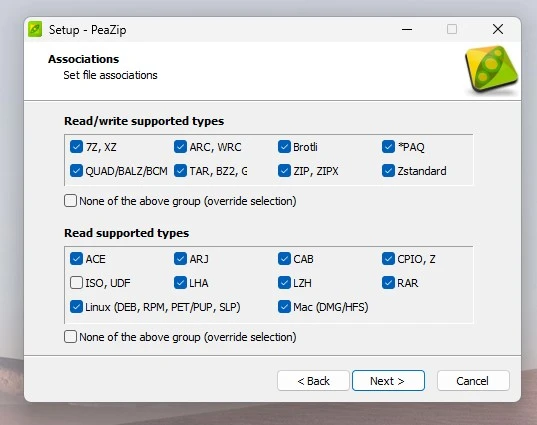This screenshot has width=537, height=425.
Task: Proceed with the Next > button
Action: coord(388,380)
